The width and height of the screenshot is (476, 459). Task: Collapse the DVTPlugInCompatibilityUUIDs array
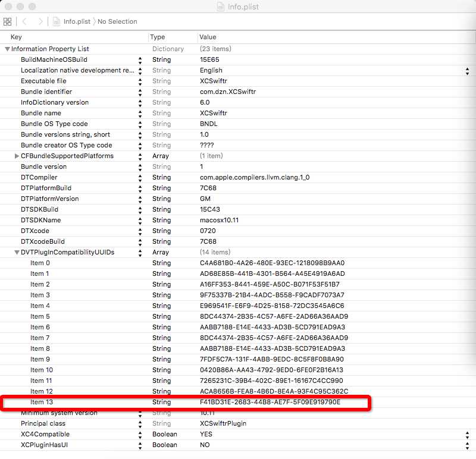17,253
